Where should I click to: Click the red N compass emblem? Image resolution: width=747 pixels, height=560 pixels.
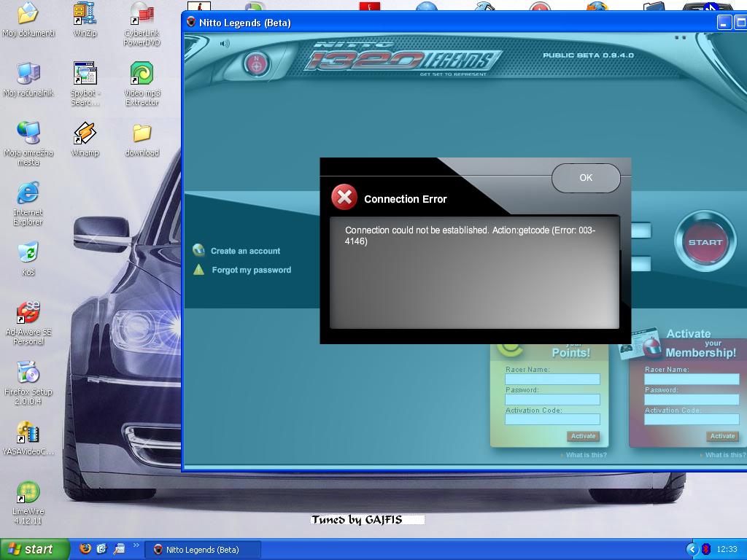point(256,64)
